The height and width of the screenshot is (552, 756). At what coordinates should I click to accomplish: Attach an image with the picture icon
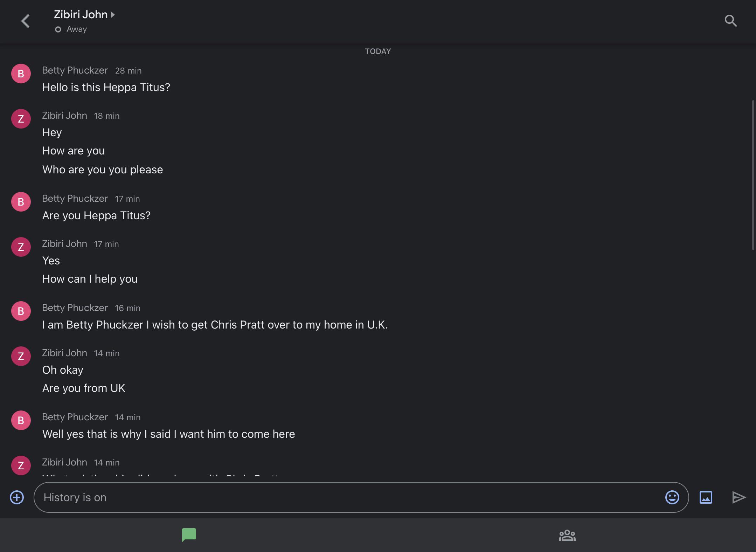coord(706,497)
